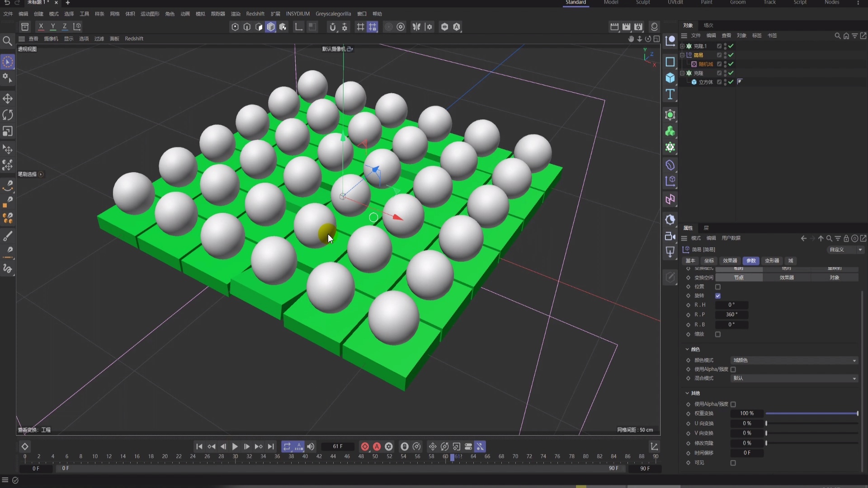
Task: Open the Redshift menu
Action: pyautogui.click(x=255, y=14)
